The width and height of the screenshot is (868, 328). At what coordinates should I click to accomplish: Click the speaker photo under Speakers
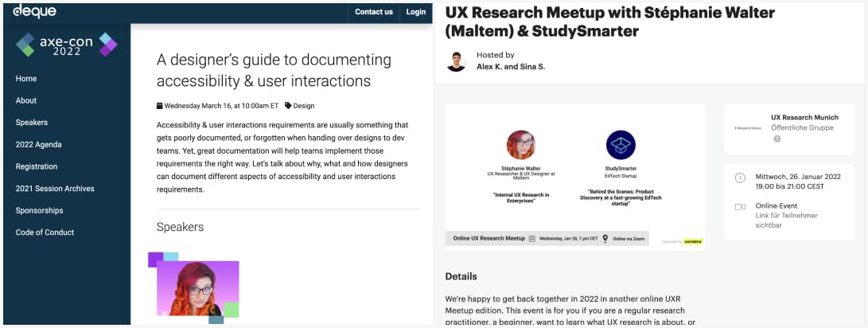pyautogui.click(x=197, y=288)
